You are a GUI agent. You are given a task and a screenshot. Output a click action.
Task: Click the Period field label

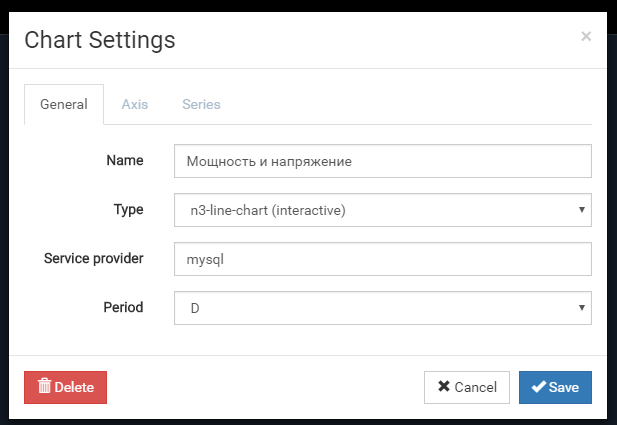point(123,307)
